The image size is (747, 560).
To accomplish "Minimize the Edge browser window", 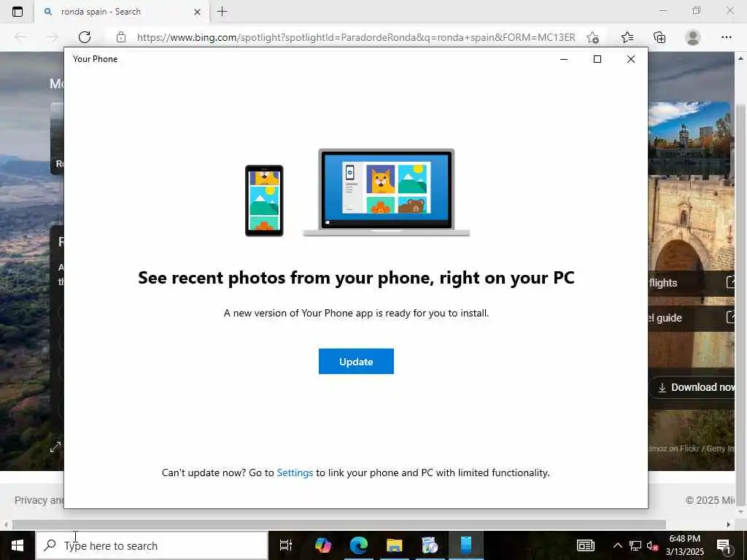I will [x=662, y=10].
